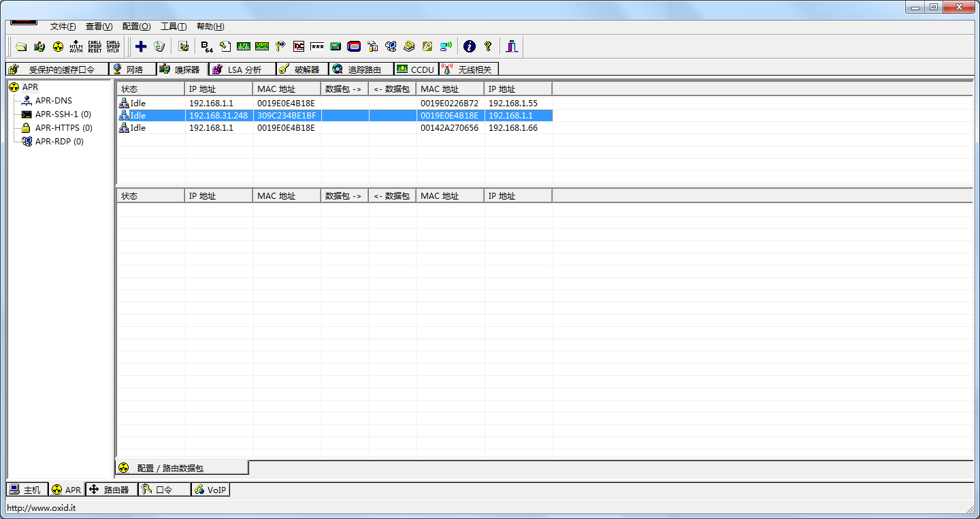Click the padlock with document toolbar icon
980x519 pixels.
tap(372, 46)
